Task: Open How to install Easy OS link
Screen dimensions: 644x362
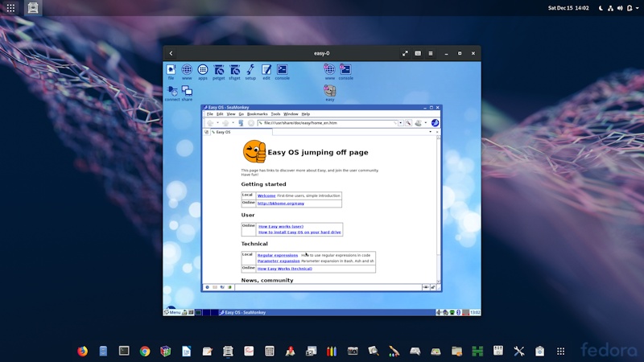Action: pyautogui.click(x=299, y=232)
